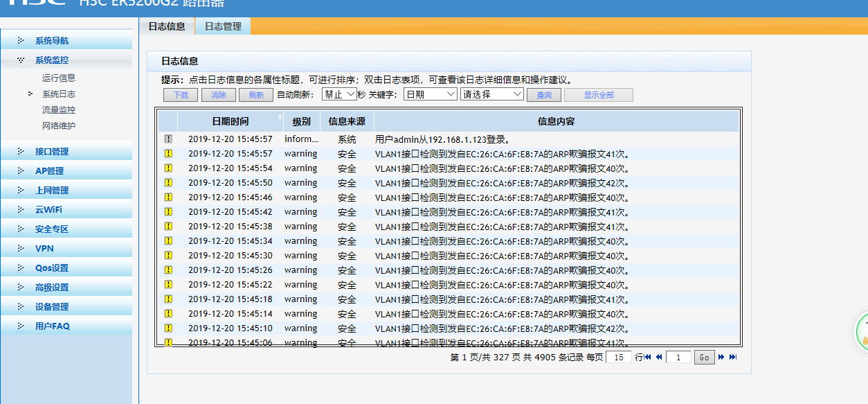Expand the 接口管理 menu

coord(66,152)
